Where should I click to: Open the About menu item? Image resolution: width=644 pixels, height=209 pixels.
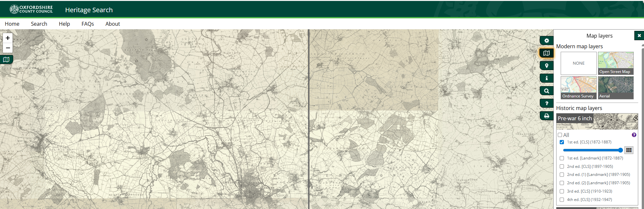(113, 24)
